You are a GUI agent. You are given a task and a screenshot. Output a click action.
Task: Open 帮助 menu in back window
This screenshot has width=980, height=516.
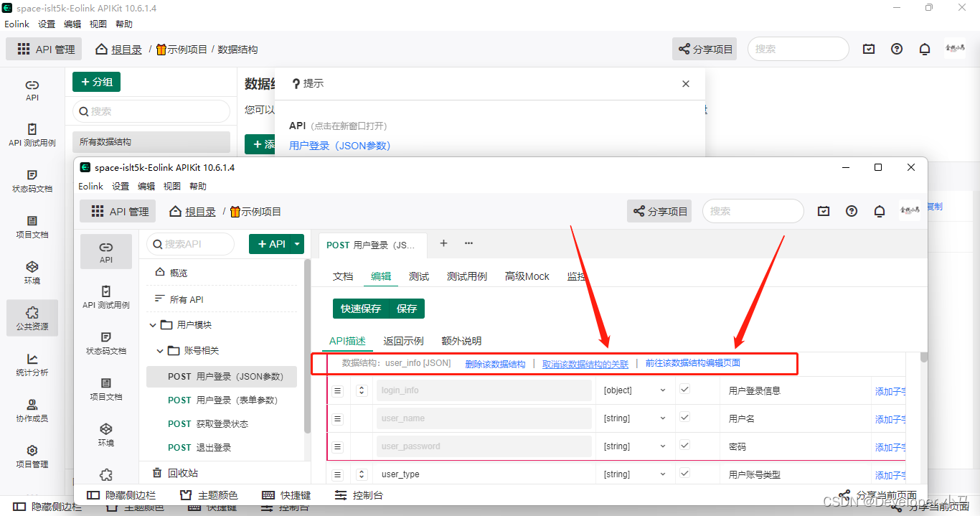pos(124,24)
